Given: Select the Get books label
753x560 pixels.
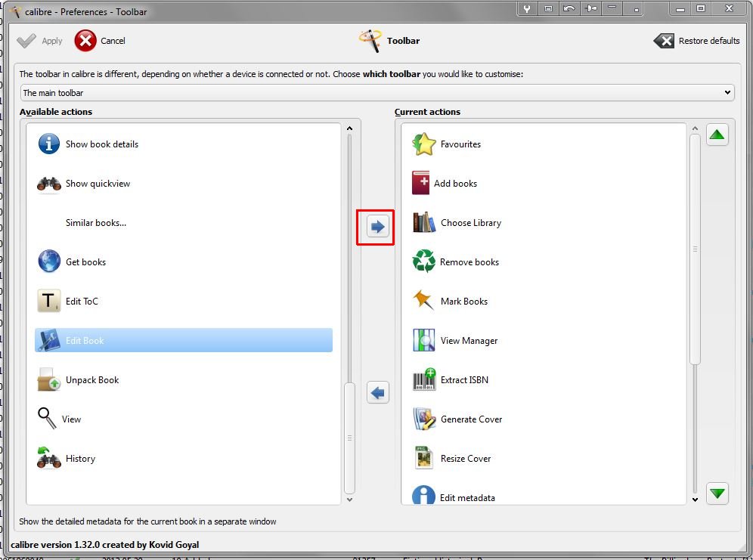Looking at the screenshot, I should (85, 262).
